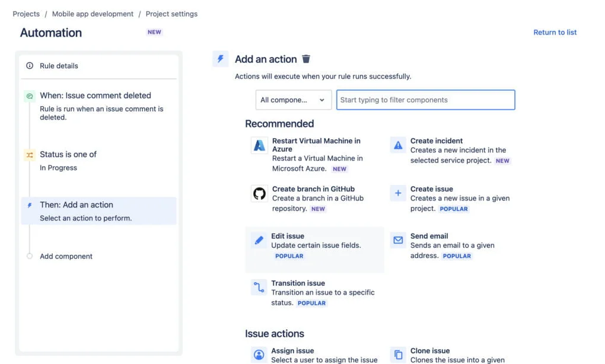Image resolution: width=605 pixels, height=364 pixels.
Task: Click the lightning icon beside Then: Add an action
Action: click(x=30, y=205)
